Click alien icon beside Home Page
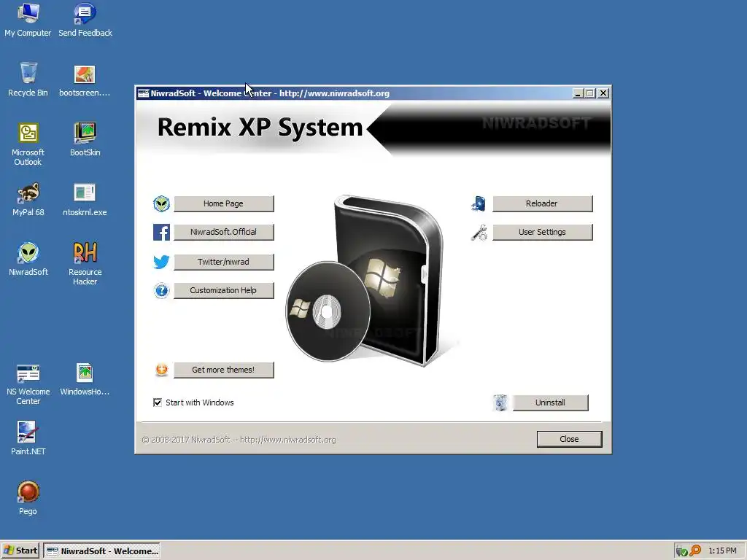The image size is (747, 560). (x=161, y=204)
